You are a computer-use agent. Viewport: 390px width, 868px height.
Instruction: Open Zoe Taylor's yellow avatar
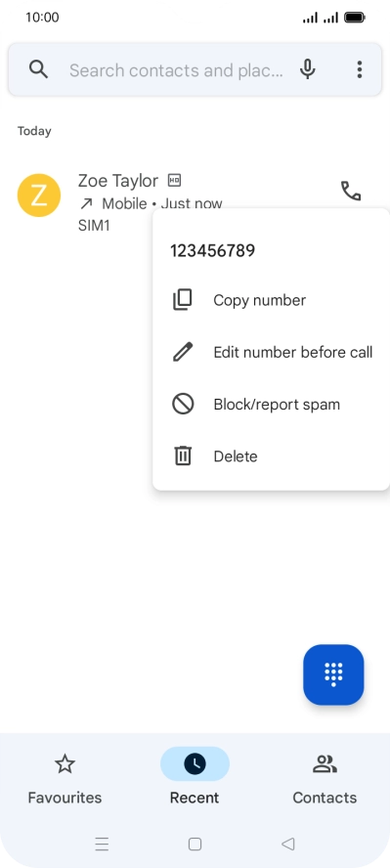click(x=39, y=195)
